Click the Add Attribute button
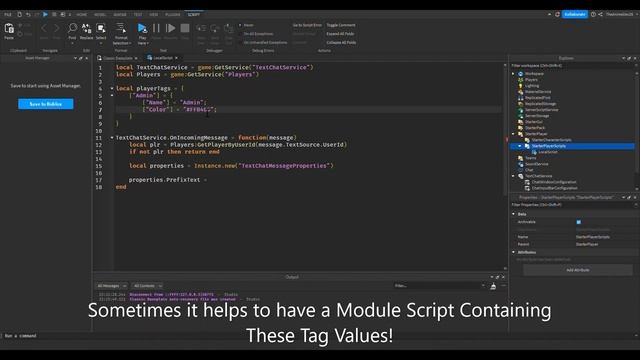Image resolution: width=640 pixels, height=360 pixels. [578, 270]
